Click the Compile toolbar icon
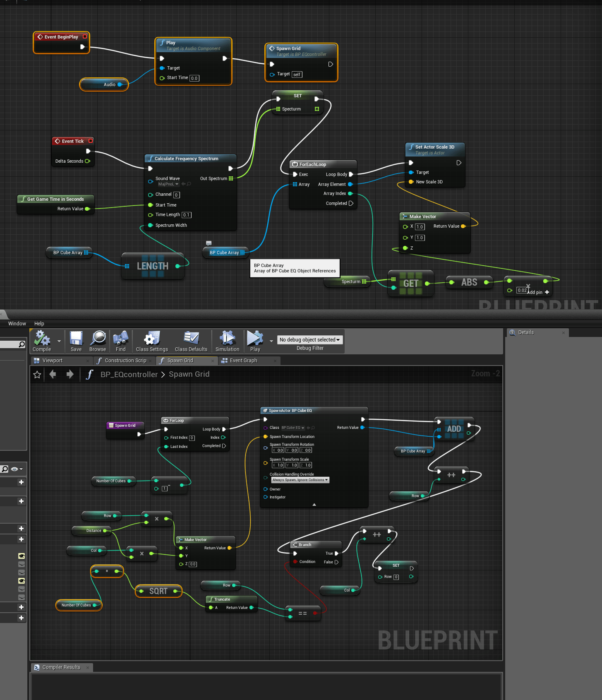The image size is (602, 700). (42, 338)
